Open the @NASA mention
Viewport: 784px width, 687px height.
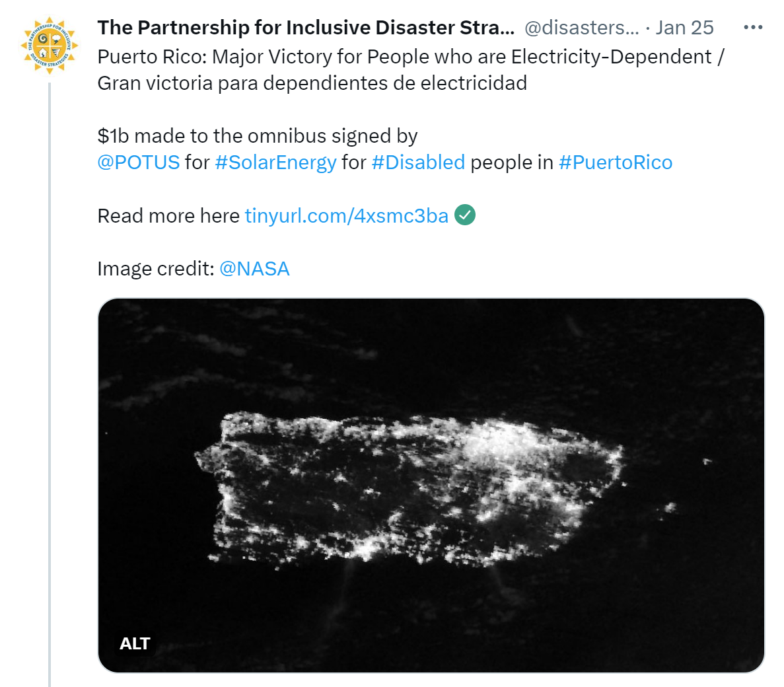(x=254, y=268)
